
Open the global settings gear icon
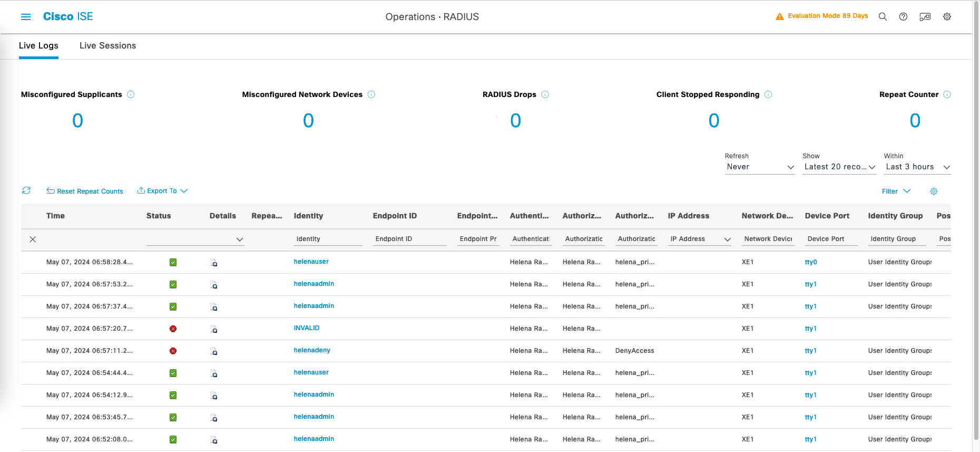[x=947, y=17]
